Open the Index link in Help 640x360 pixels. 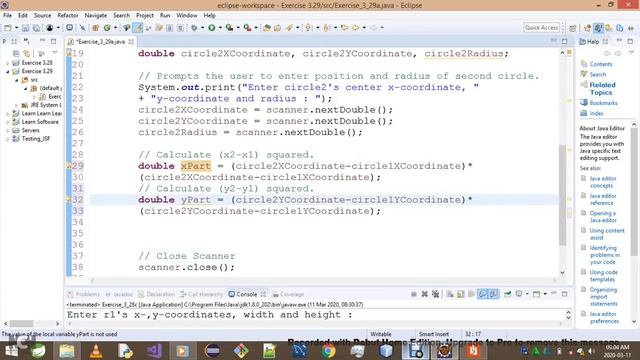[596, 113]
